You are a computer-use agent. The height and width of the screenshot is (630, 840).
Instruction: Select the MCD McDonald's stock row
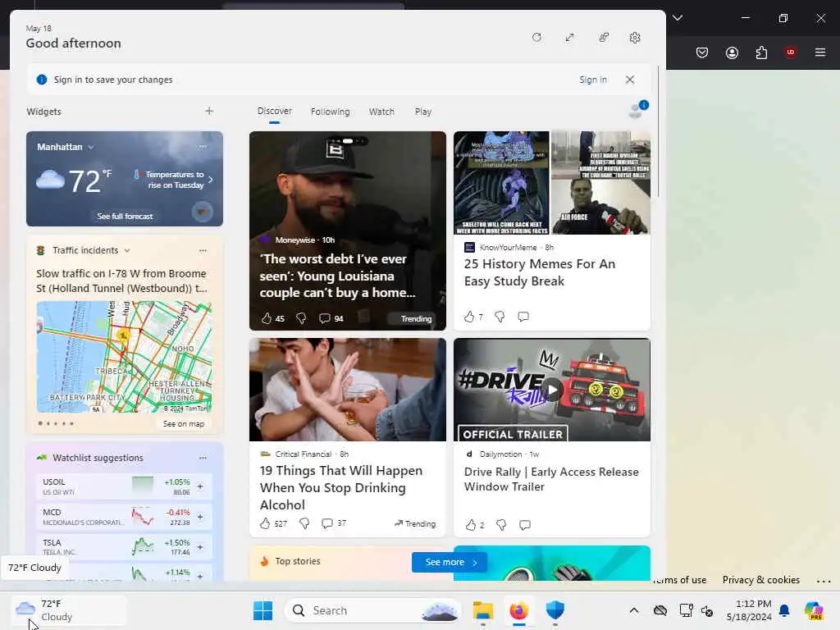pos(124,517)
